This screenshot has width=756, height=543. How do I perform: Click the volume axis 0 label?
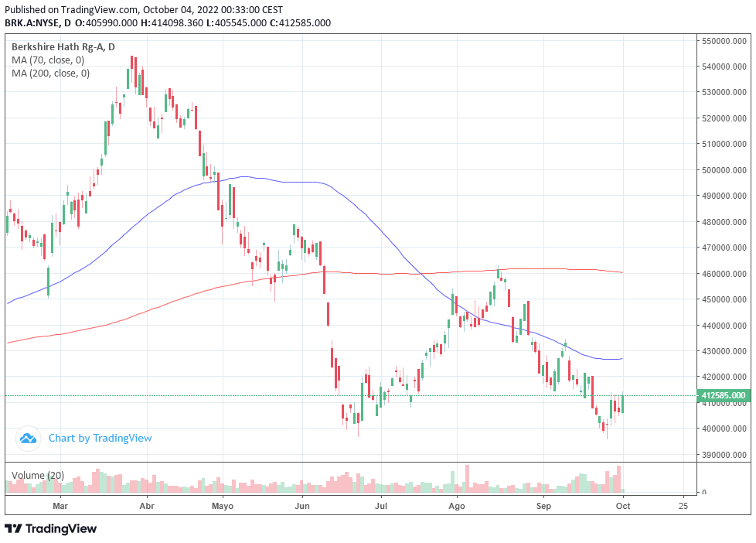(x=704, y=492)
